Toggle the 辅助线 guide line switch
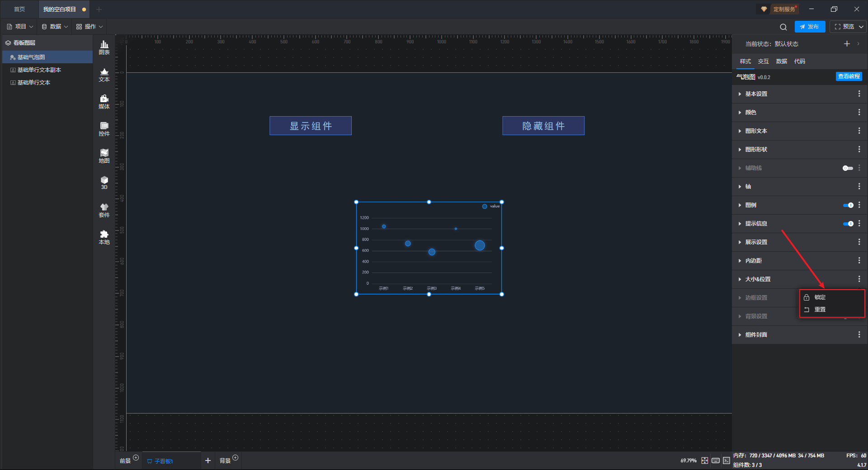868x470 pixels. click(848, 168)
